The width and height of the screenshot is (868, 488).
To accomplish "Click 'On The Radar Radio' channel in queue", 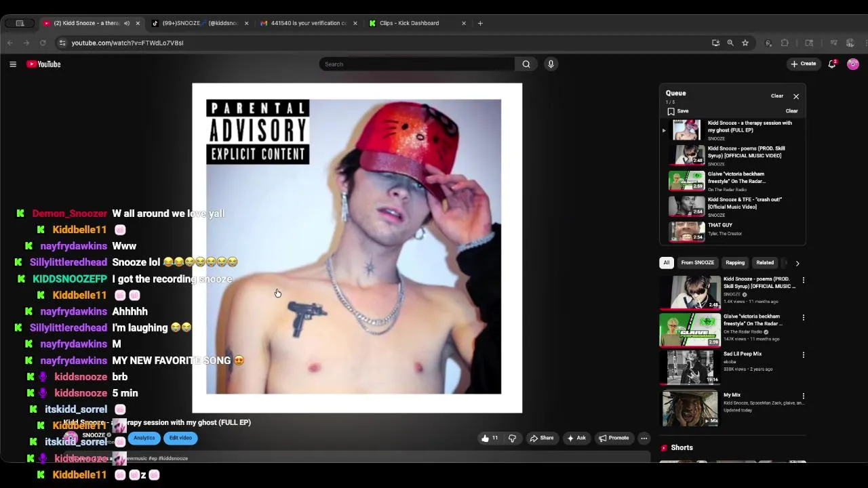I will click(727, 190).
